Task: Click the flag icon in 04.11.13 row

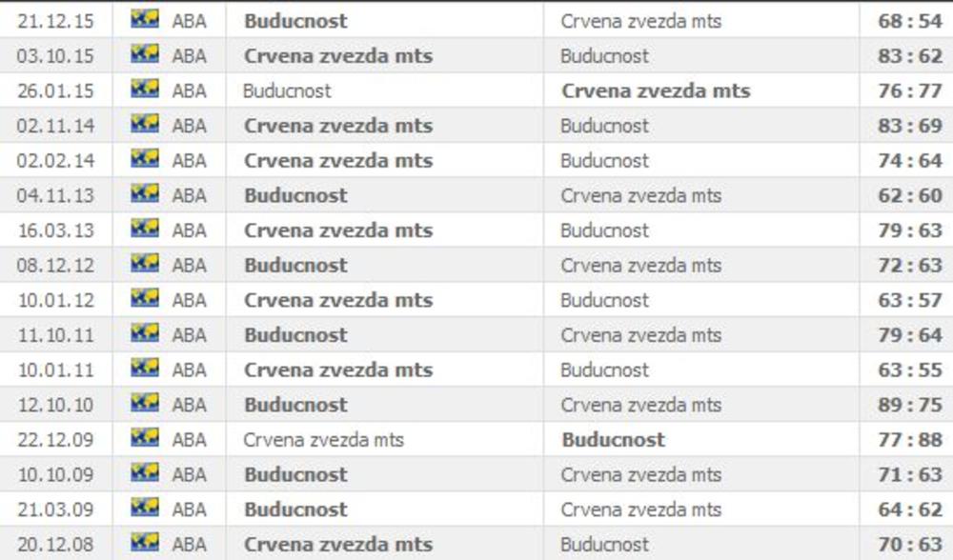Action: coord(145,194)
